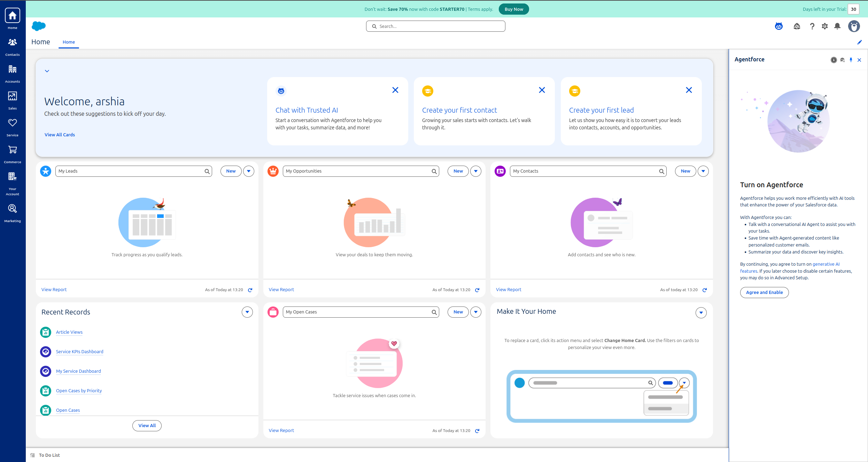868x462 pixels.
Task: Open Accounts in the left sidebar
Action: tap(13, 74)
